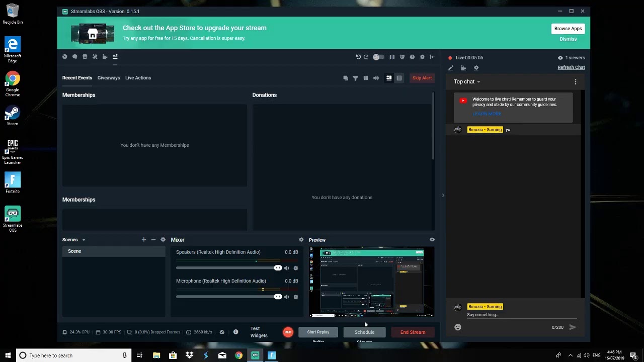Switch to the Live Actions tab

(x=138, y=78)
